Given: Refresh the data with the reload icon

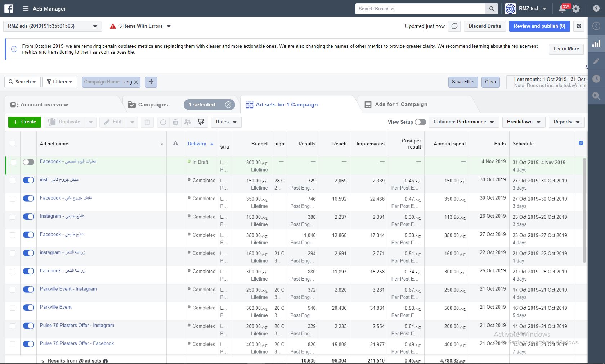Looking at the screenshot, I should [x=454, y=26].
